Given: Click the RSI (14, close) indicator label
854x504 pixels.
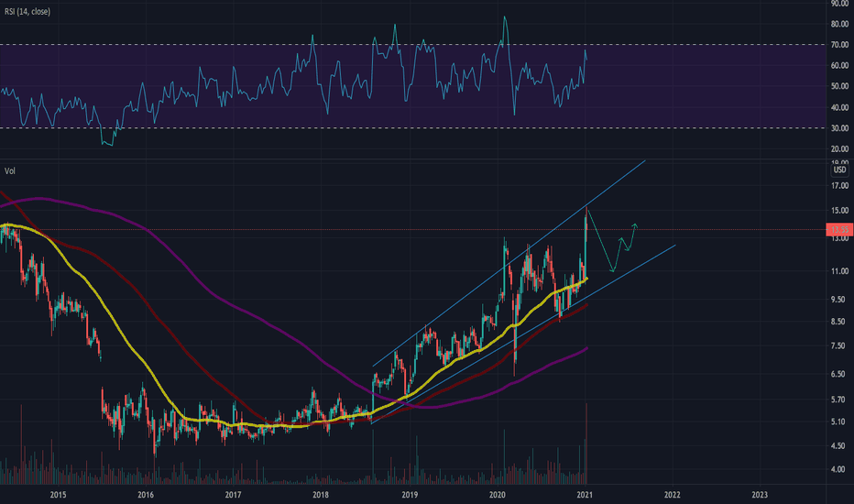Looking at the screenshot, I should click(27, 11).
